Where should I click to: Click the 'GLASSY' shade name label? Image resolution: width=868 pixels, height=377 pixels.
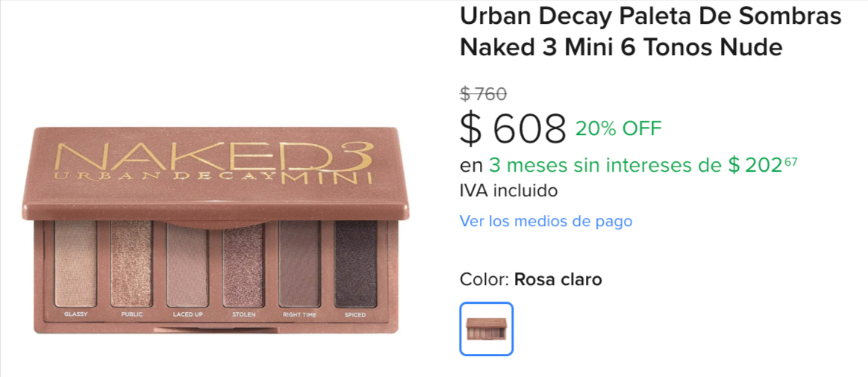76,315
